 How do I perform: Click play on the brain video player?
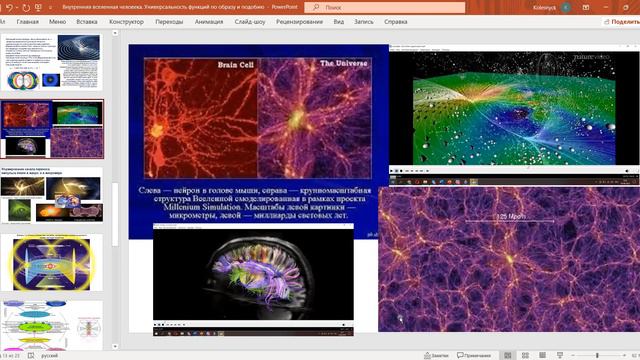coord(156,324)
